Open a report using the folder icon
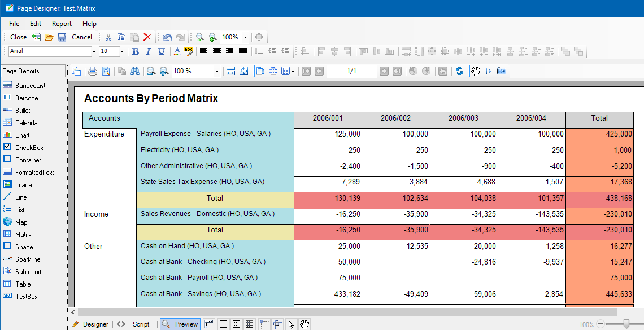Viewport: 644px width, 330px height. 49,37
